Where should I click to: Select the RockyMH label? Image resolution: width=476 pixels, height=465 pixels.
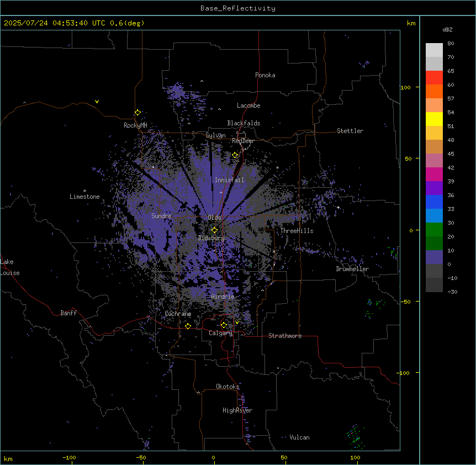click(x=135, y=125)
